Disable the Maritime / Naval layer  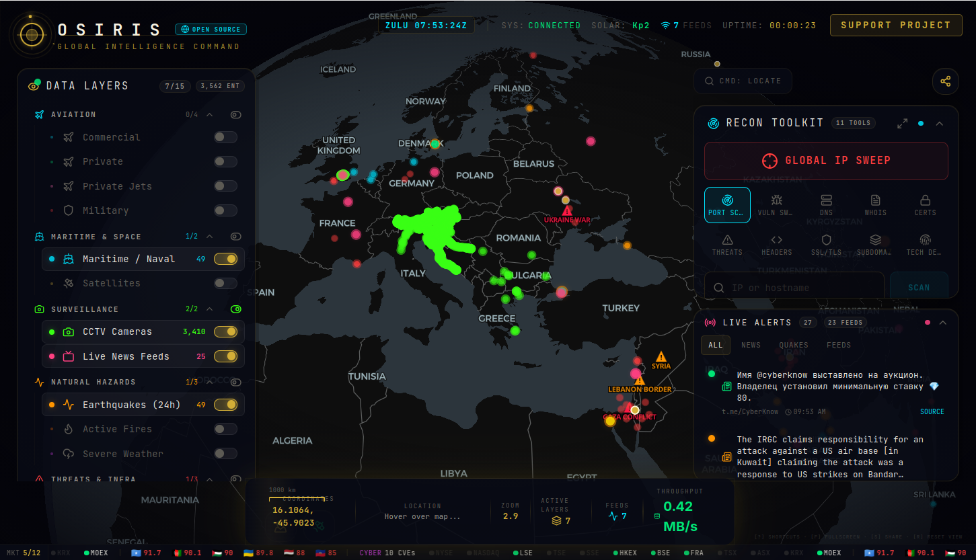tap(225, 259)
